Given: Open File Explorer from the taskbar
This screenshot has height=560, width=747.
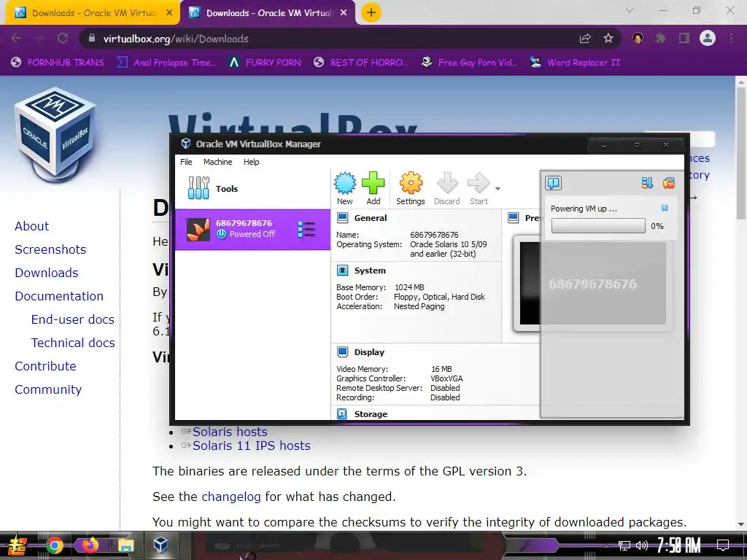Looking at the screenshot, I should pyautogui.click(x=125, y=545).
